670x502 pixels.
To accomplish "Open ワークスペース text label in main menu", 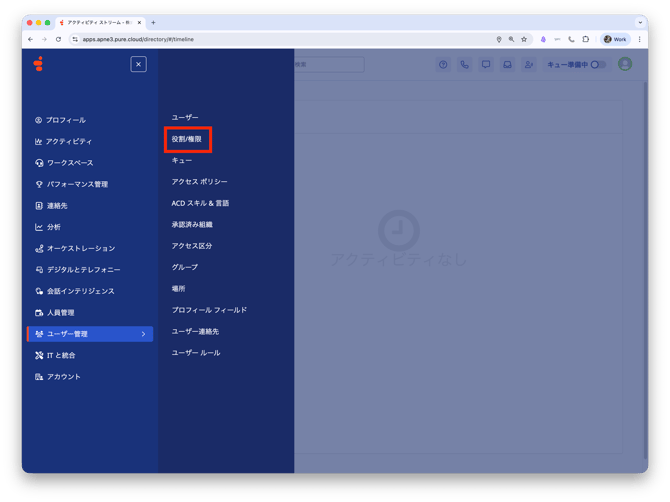I will click(x=70, y=163).
